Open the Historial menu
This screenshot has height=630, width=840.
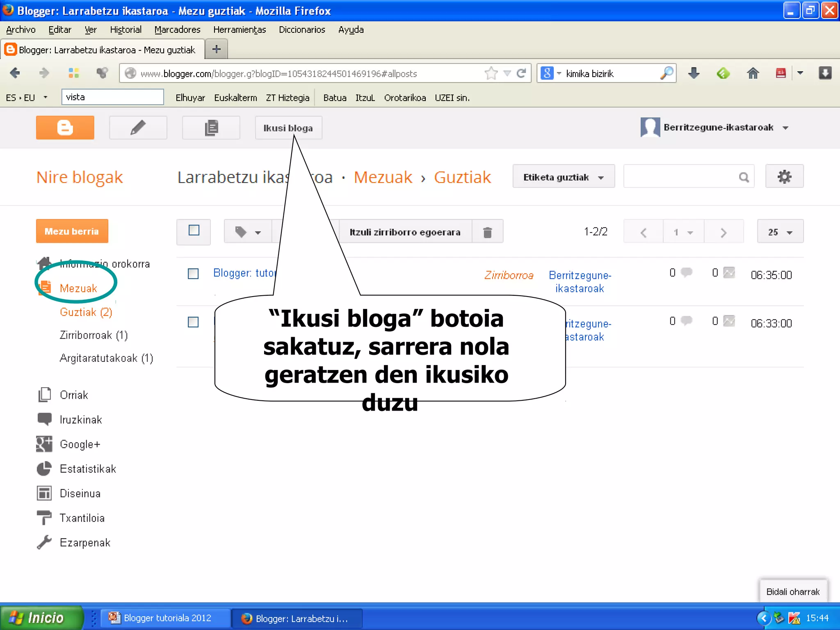click(126, 30)
